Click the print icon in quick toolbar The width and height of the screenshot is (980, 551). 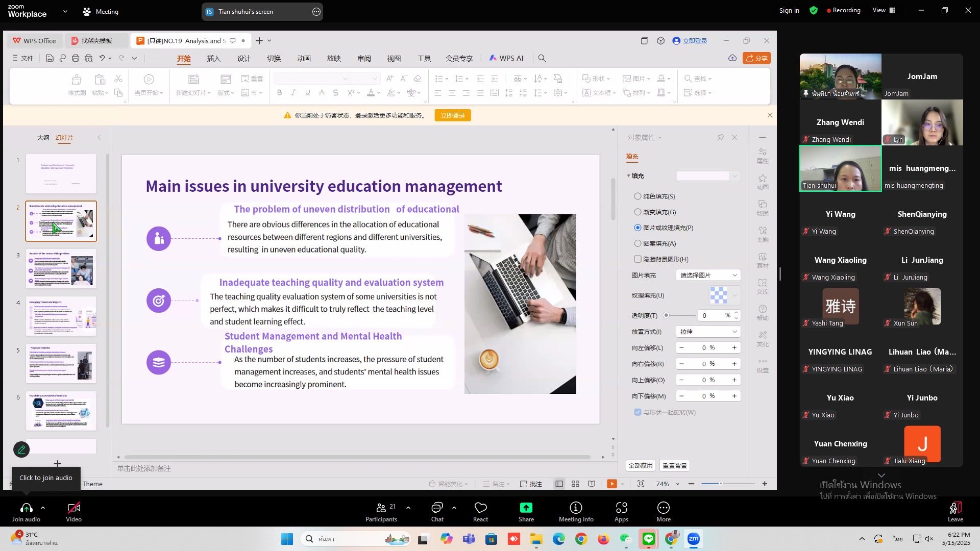pos(76,58)
